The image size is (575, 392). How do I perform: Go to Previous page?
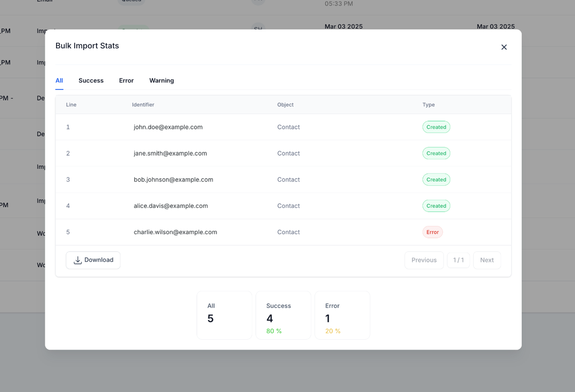pos(424,260)
